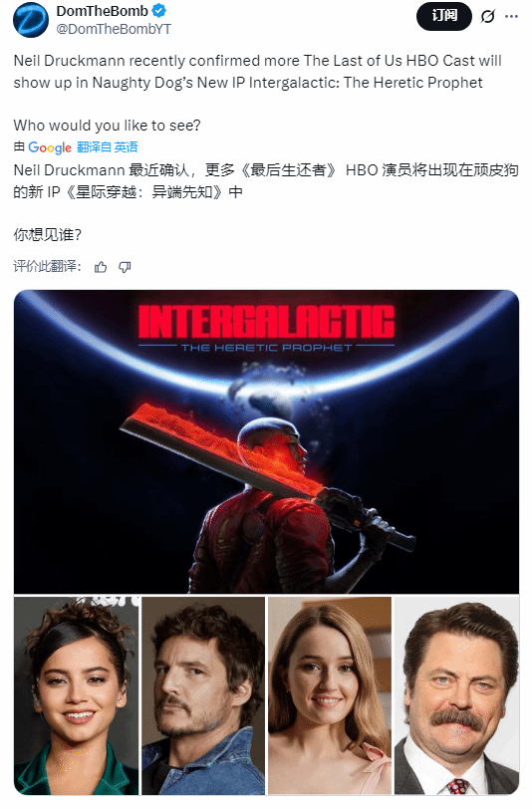
Task: Open the portrait of the woman in green
Action: [77, 695]
